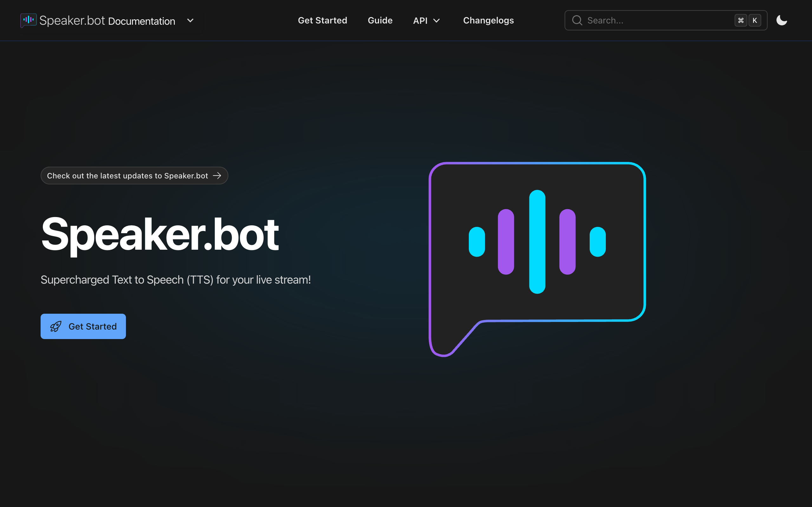Click the Supercharged Text to Speech tagline
Screen dimensions: 812x507
pyautogui.click(x=175, y=280)
